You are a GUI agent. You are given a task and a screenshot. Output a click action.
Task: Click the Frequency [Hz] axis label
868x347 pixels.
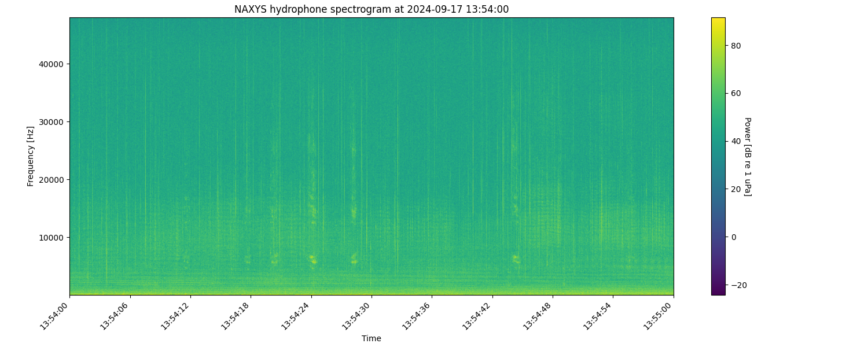pos(31,156)
